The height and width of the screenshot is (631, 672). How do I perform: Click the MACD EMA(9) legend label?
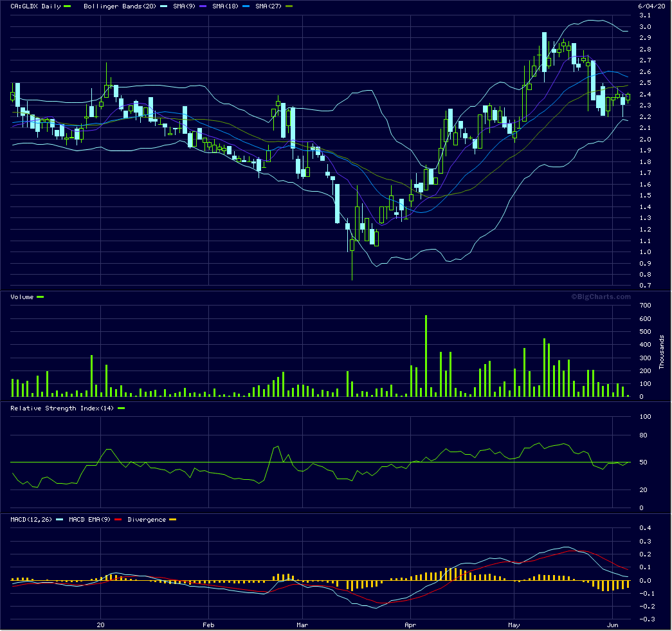[89, 520]
